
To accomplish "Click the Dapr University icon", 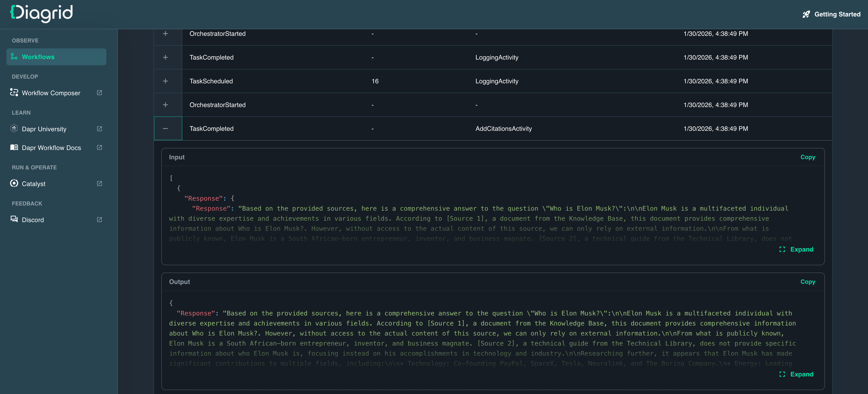I will pos(14,129).
